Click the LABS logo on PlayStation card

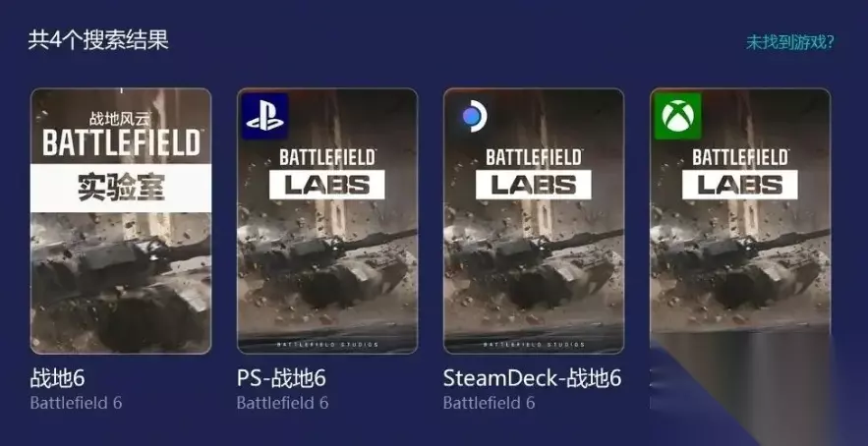[327, 185]
